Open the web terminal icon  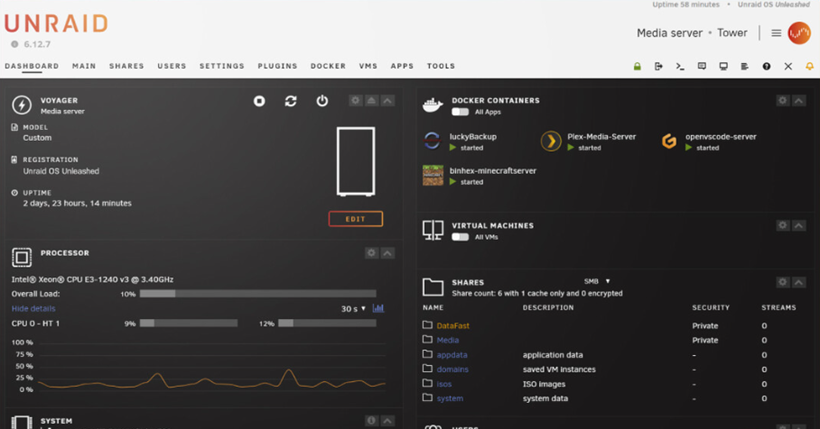pyautogui.click(x=680, y=66)
